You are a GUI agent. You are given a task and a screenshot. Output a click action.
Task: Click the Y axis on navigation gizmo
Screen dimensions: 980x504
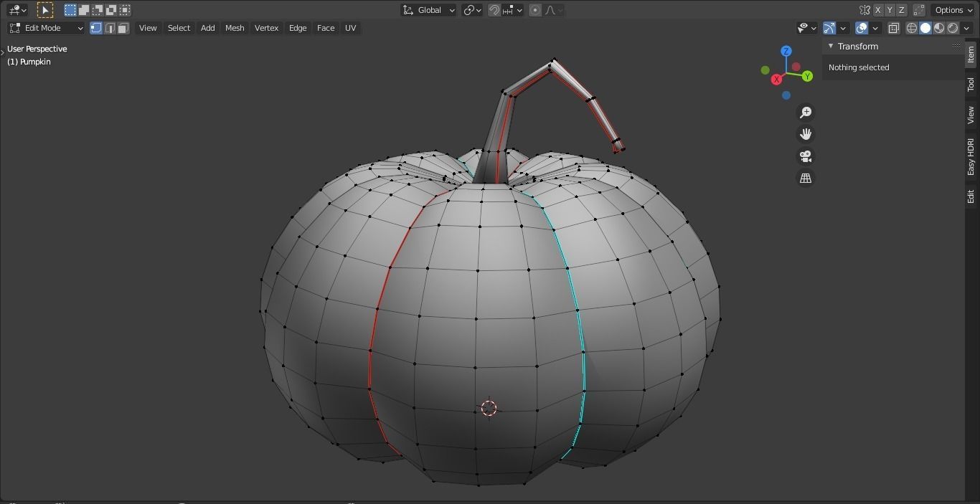point(807,76)
